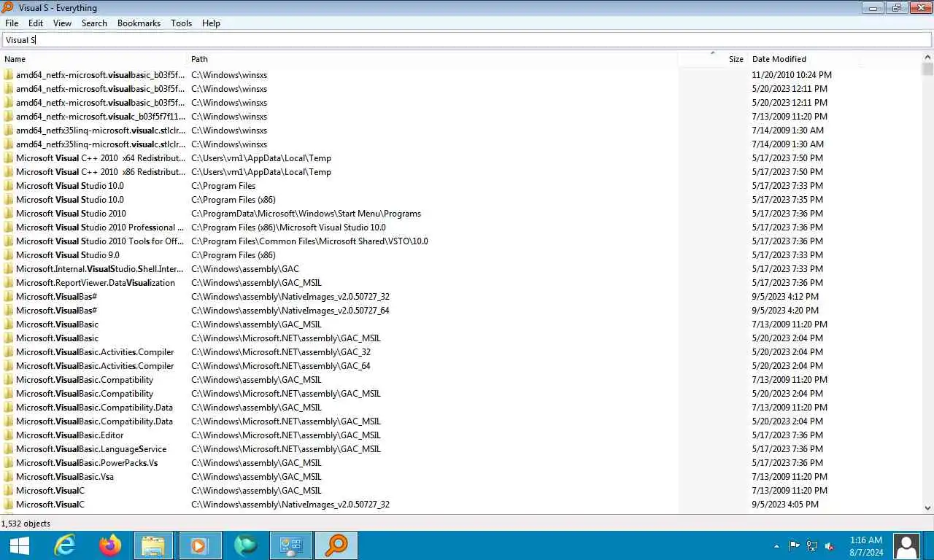
Task: Select folder icon of amd64_netfx-microsoft.visualc_b03f5f7f11
Action: pyautogui.click(x=9, y=117)
